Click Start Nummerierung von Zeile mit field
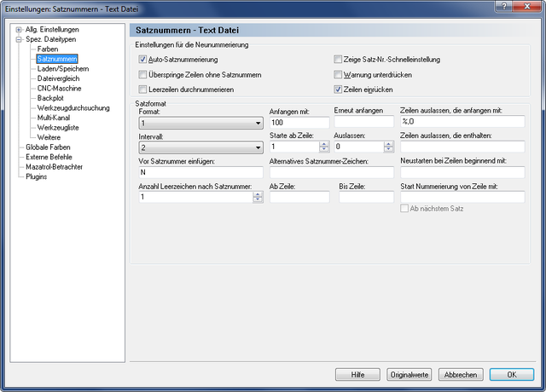 click(x=462, y=197)
